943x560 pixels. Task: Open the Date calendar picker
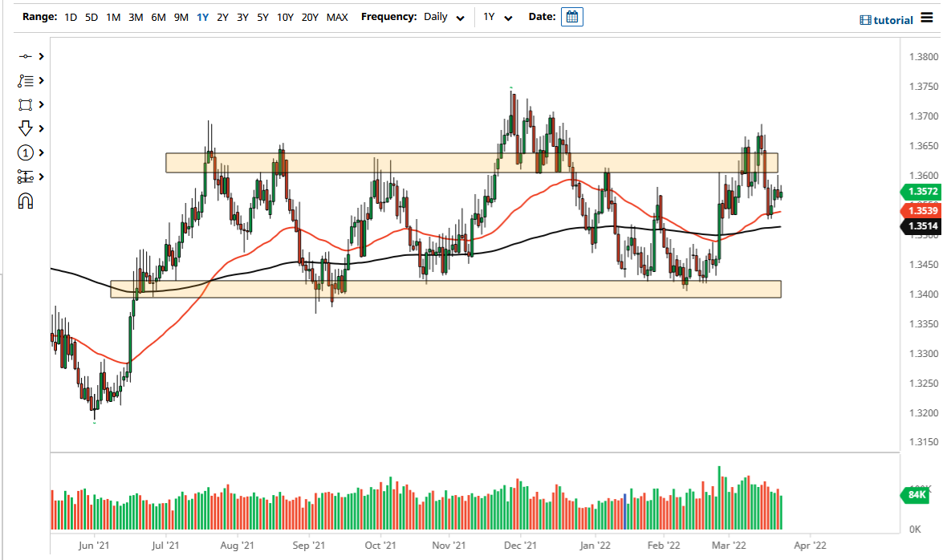pyautogui.click(x=571, y=16)
